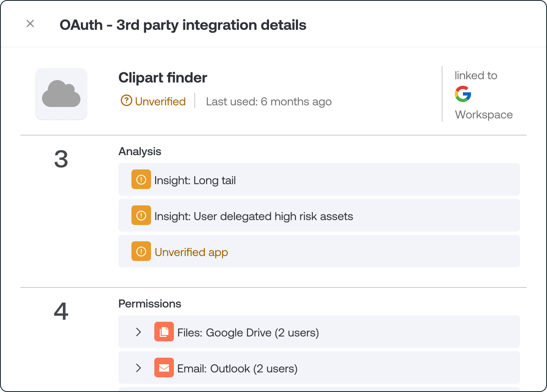Click the OAuth - 3rd party integration details title
This screenshot has width=547, height=392.
(183, 25)
